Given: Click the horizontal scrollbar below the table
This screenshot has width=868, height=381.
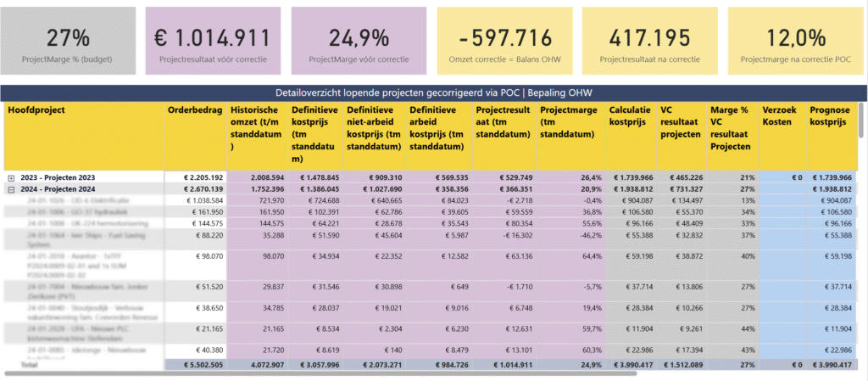Looking at the screenshot, I should coord(321,374).
